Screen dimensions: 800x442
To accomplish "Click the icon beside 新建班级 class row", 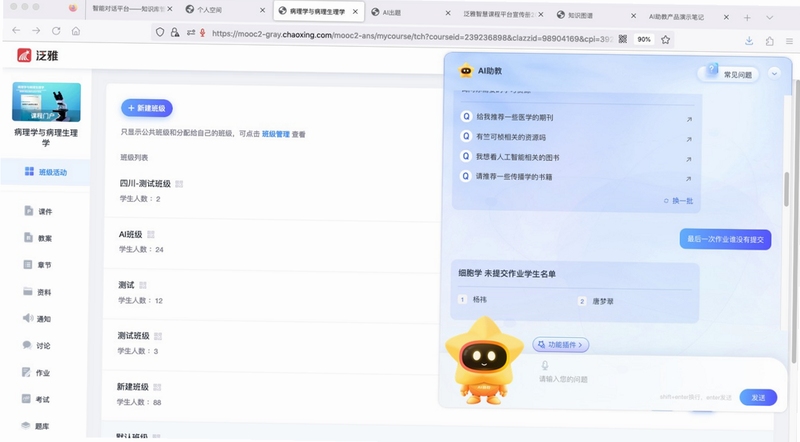I will click(157, 387).
